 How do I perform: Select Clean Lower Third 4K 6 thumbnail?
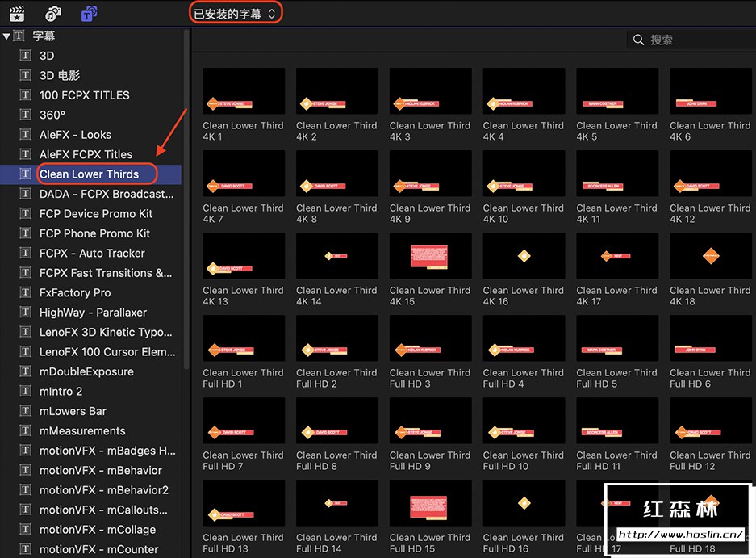click(x=711, y=90)
